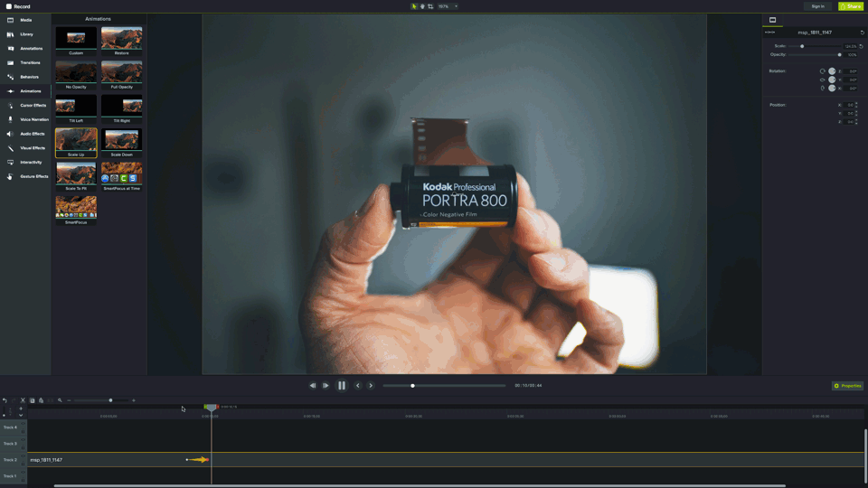Open the Audio Effects tab
The height and width of the screenshot is (488, 868).
point(25,134)
